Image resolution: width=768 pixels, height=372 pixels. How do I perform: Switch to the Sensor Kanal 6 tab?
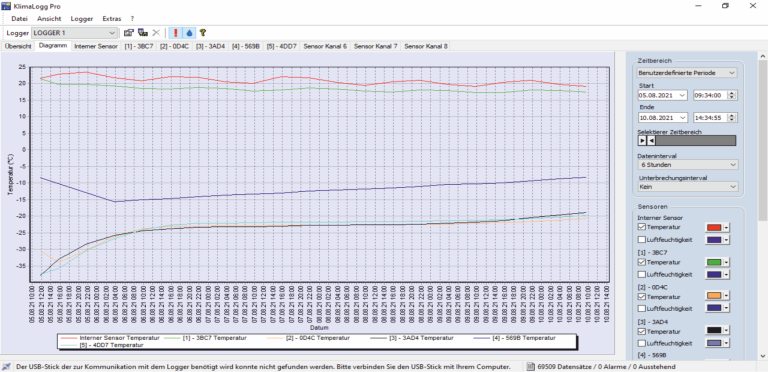pyautogui.click(x=325, y=46)
